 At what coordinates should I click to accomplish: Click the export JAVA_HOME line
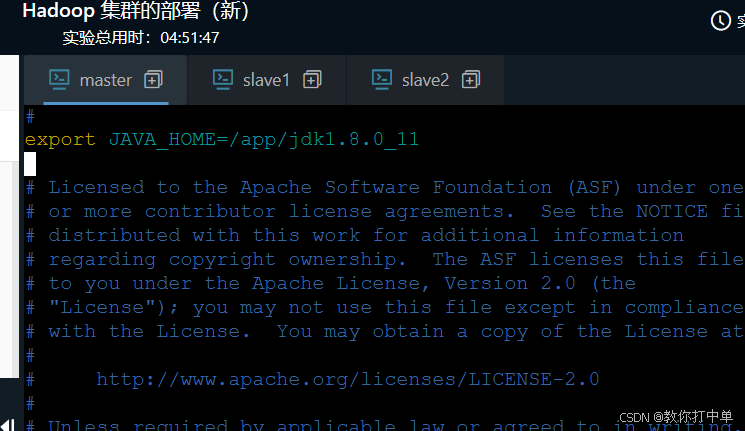click(222, 140)
